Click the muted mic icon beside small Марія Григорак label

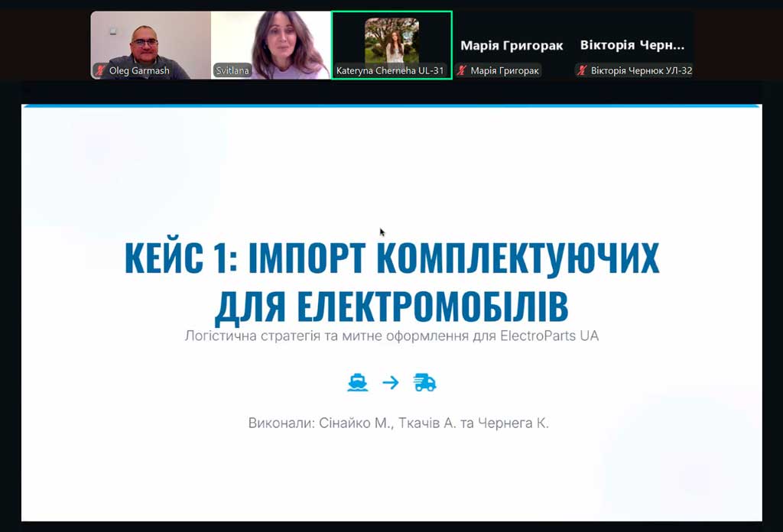point(462,71)
